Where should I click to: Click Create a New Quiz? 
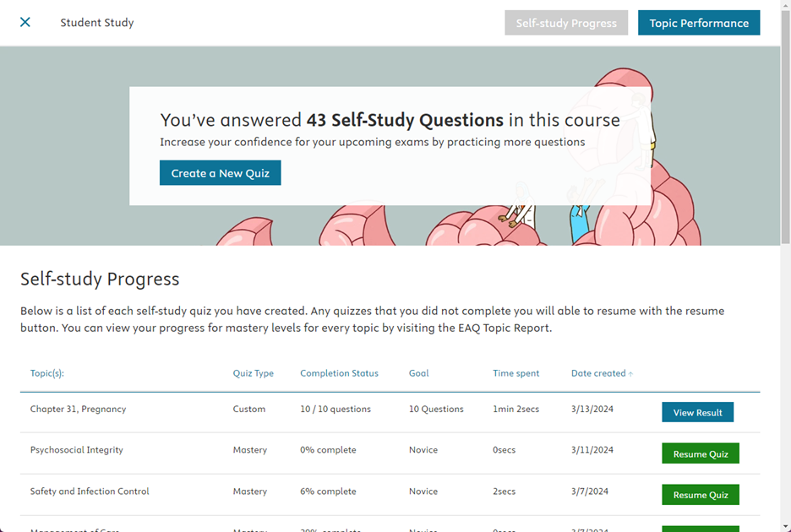pyautogui.click(x=220, y=172)
